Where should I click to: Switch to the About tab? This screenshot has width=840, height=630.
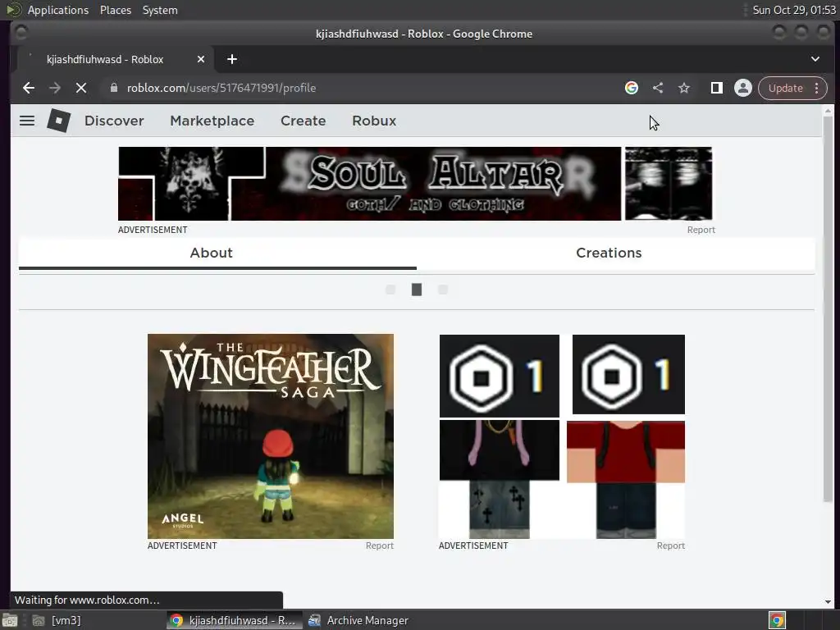coord(217,253)
